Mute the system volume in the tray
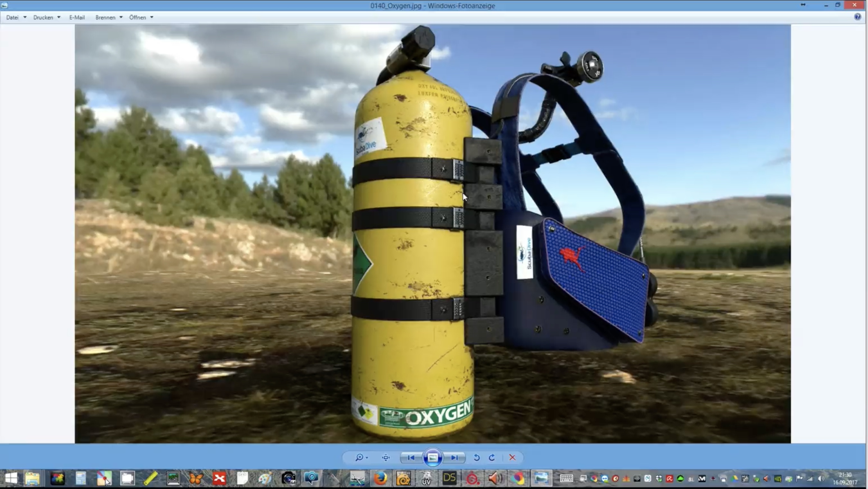The width and height of the screenshot is (868, 489). tap(821, 478)
